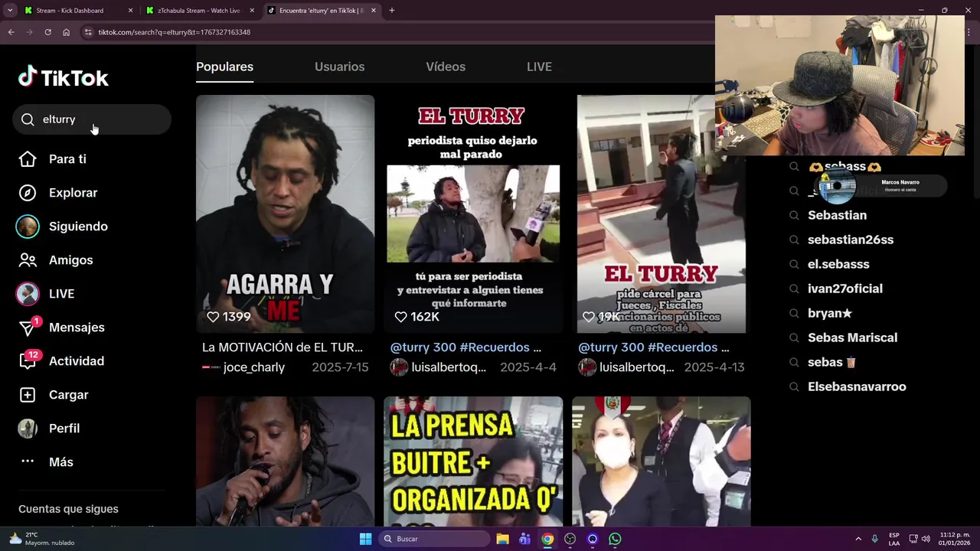Open the weather widget showing 21°C
The width and height of the screenshot is (980, 551).
coord(42,539)
